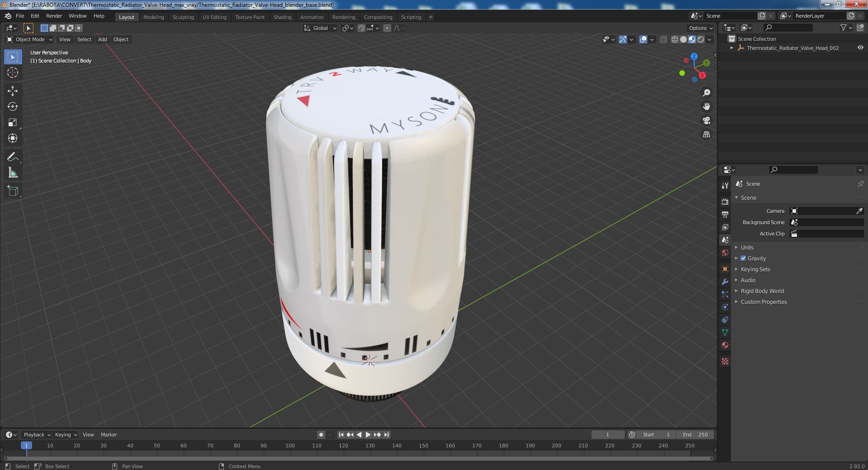Open the Options dropdown

click(700, 28)
